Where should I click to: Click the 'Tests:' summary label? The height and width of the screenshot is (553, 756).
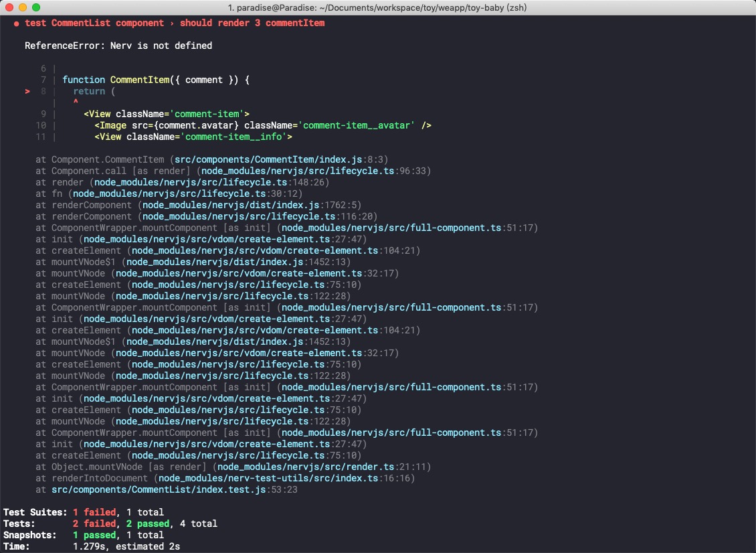tap(19, 524)
